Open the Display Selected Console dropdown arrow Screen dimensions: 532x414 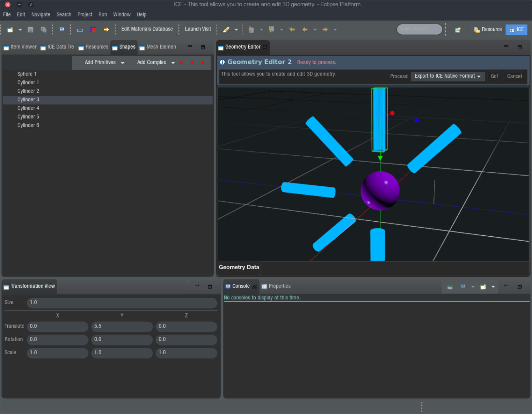coord(473,287)
